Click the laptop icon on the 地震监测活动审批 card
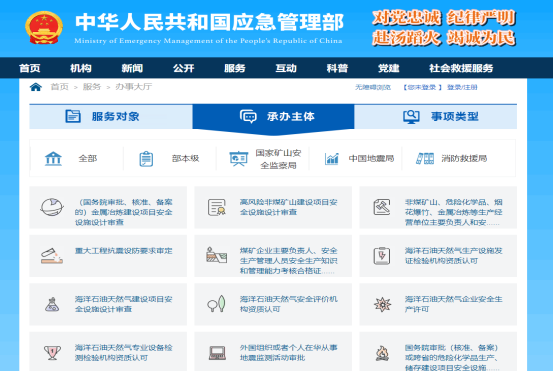The image size is (554, 371). pos(217,353)
